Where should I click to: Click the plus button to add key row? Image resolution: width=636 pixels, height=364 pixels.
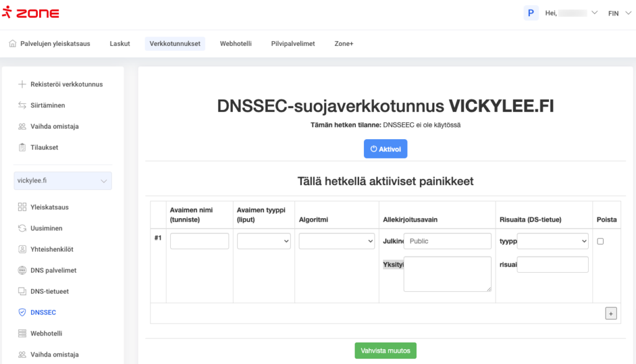[611, 314]
